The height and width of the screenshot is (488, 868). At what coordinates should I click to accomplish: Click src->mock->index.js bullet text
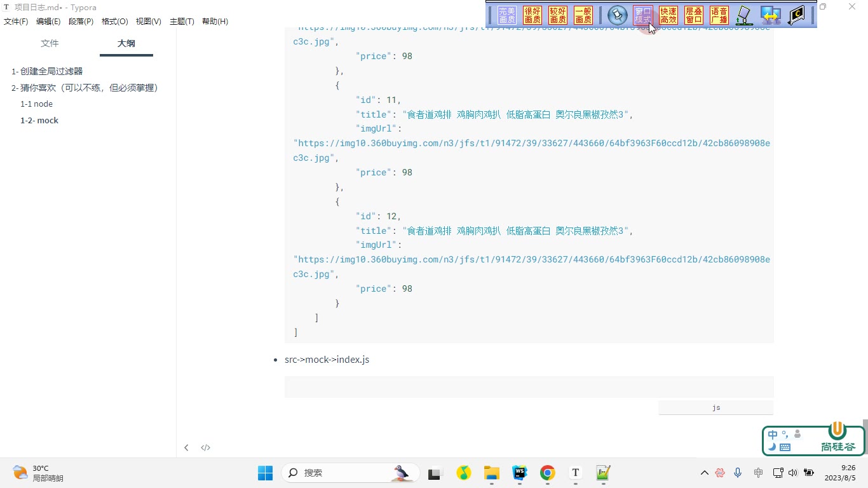click(327, 360)
